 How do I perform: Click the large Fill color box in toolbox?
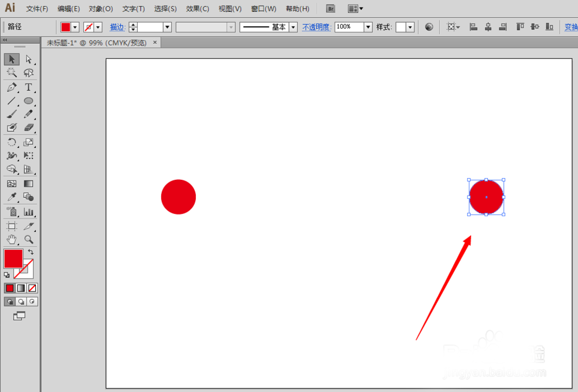(x=13, y=258)
